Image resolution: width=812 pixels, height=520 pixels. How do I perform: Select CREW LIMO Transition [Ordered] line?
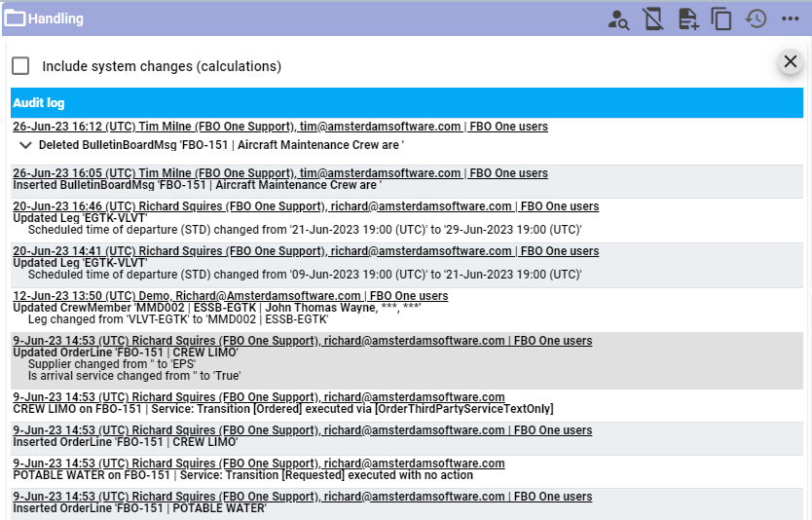coord(282,409)
